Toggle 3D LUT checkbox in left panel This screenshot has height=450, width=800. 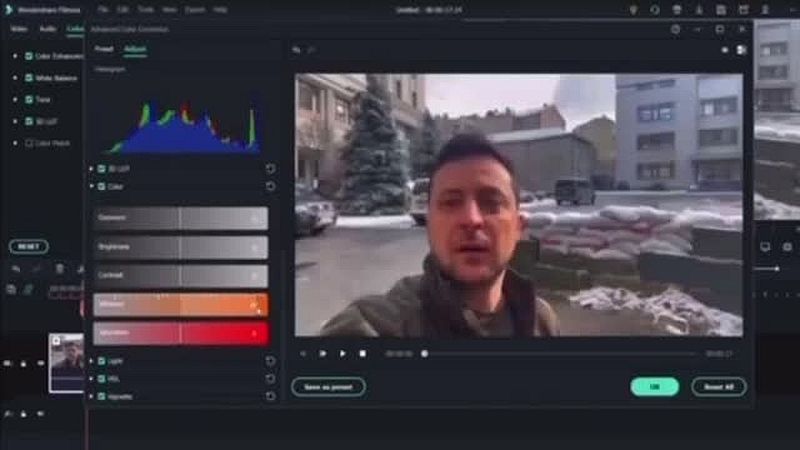click(x=29, y=121)
